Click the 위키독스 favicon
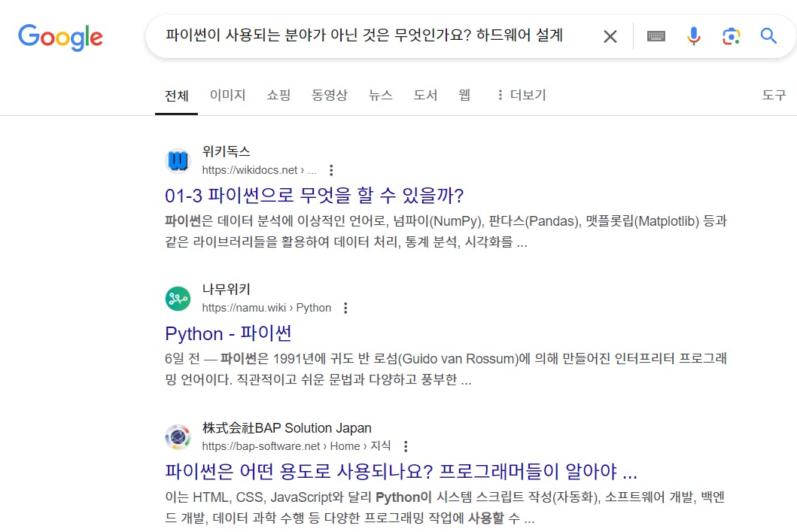The width and height of the screenshot is (797, 532). point(178,160)
